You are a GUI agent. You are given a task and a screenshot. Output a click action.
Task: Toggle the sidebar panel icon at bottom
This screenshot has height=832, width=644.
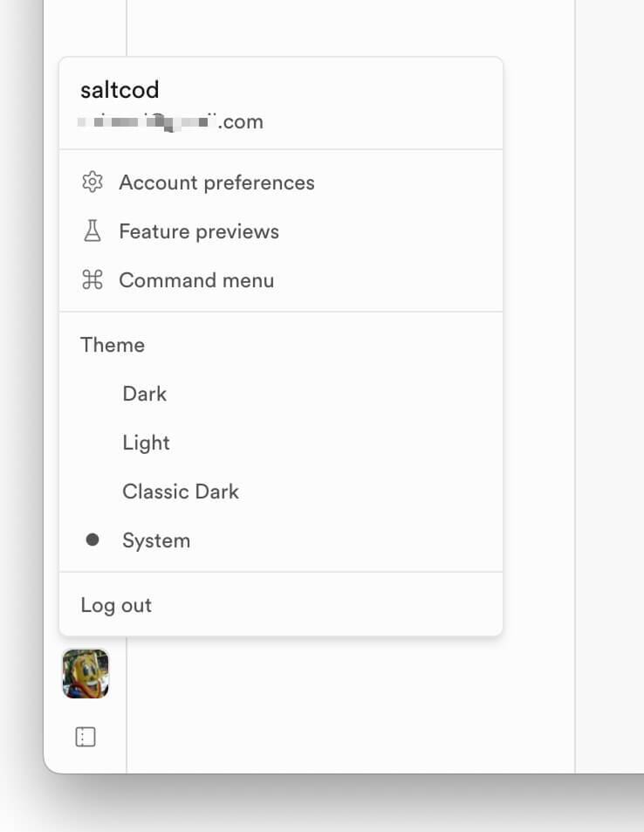tap(86, 737)
